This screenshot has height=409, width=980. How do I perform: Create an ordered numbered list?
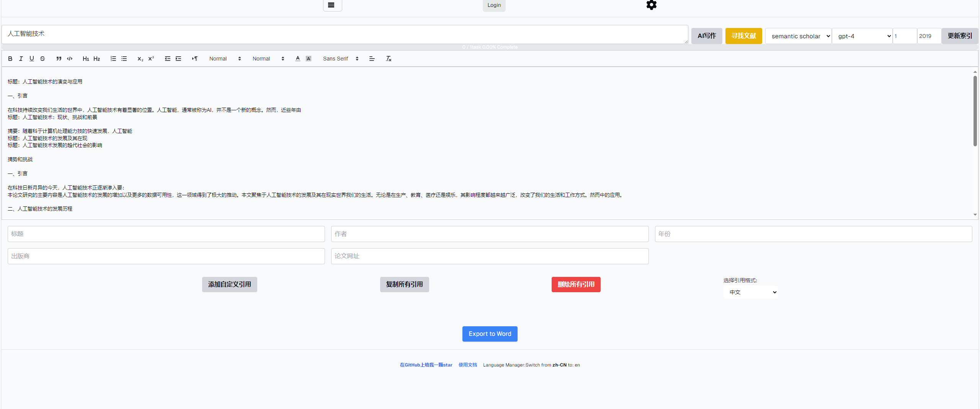point(113,59)
